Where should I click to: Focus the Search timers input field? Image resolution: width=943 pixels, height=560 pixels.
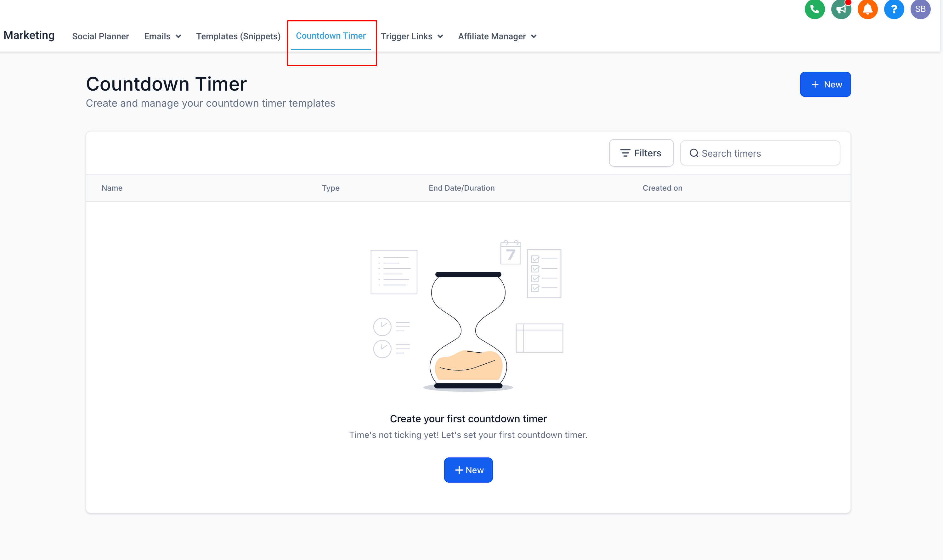(766, 153)
